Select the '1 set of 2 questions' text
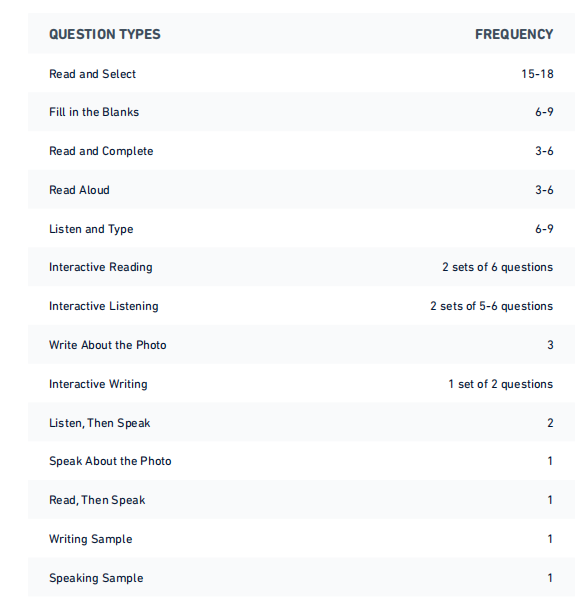 click(501, 384)
